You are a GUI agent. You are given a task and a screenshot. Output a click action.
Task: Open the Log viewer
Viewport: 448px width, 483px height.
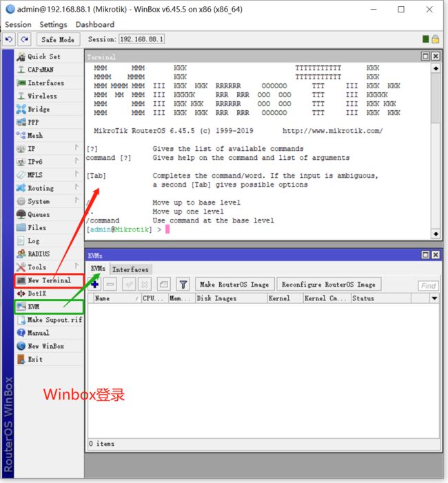49,241
